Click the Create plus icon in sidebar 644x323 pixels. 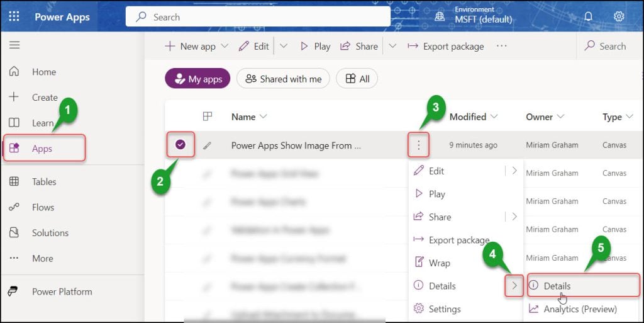(x=14, y=97)
